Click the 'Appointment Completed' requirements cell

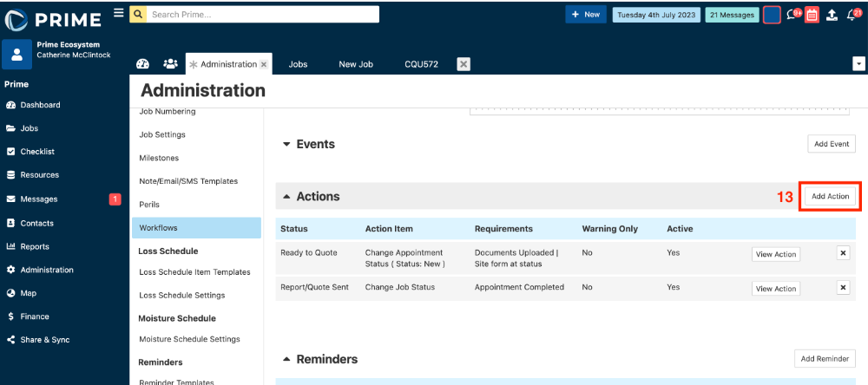point(519,288)
